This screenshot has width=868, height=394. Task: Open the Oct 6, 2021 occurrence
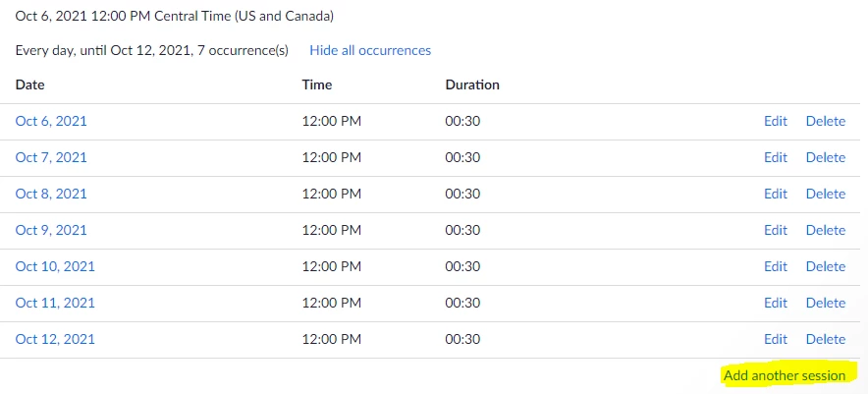point(51,121)
